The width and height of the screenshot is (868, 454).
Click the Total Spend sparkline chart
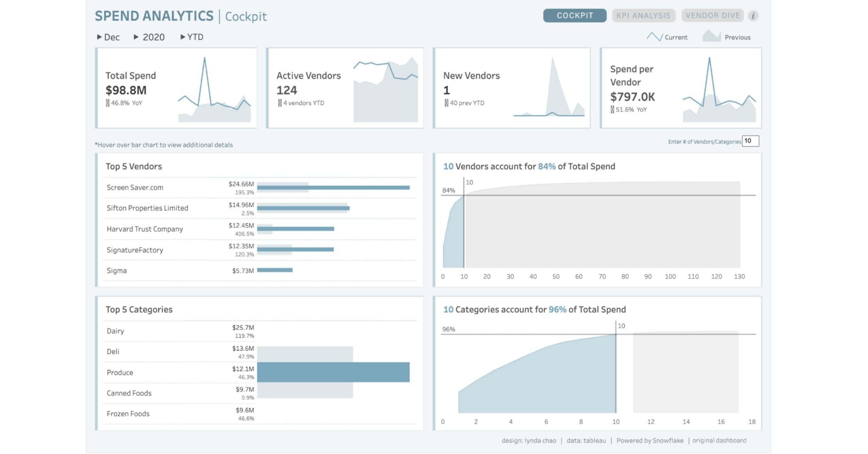(214, 89)
